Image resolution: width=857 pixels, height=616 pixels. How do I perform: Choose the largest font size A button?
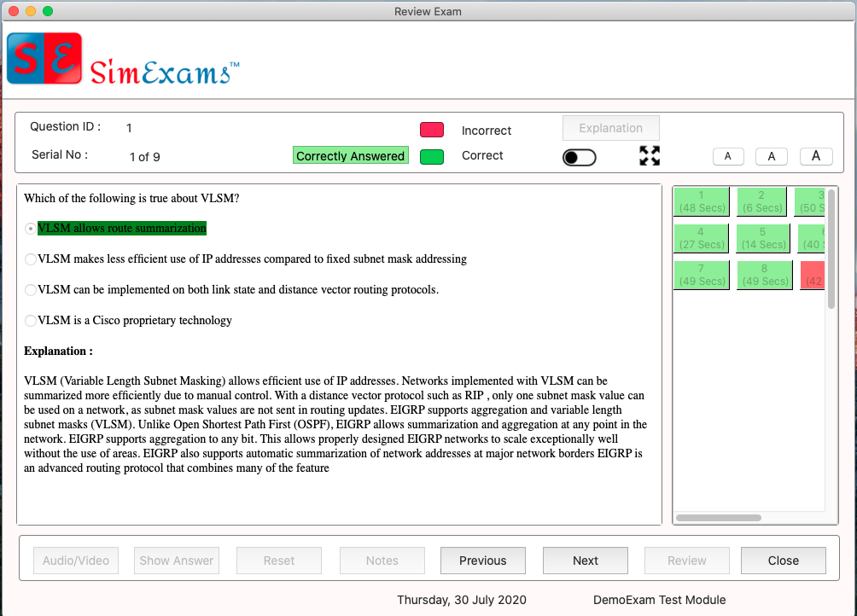pyautogui.click(x=816, y=156)
